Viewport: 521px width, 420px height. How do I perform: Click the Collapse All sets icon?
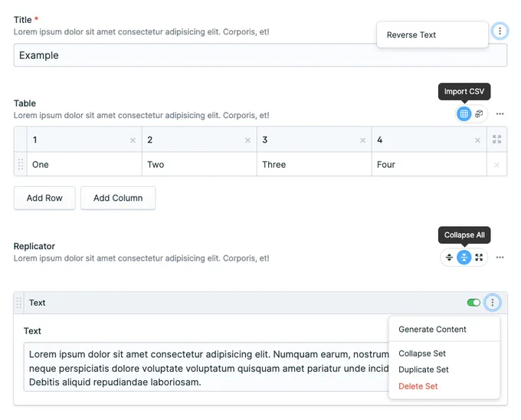pyautogui.click(x=464, y=258)
